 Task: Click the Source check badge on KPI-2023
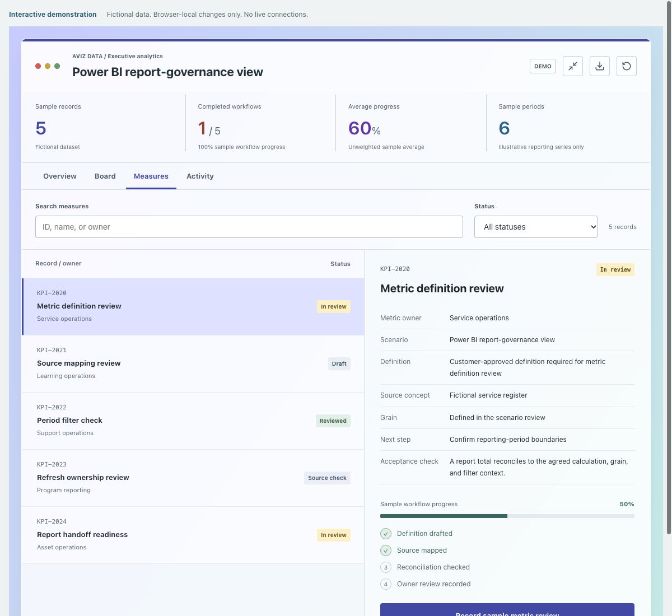click(x=328, y=478)
